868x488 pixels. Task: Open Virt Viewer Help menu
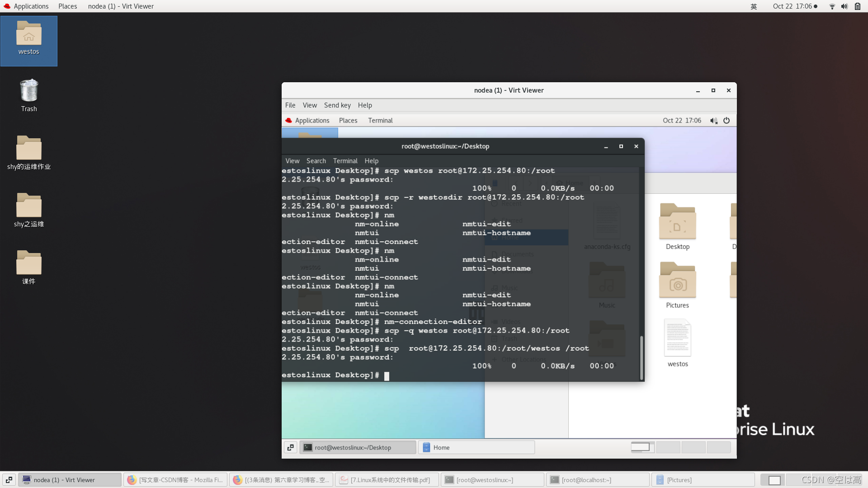point(365,105)
